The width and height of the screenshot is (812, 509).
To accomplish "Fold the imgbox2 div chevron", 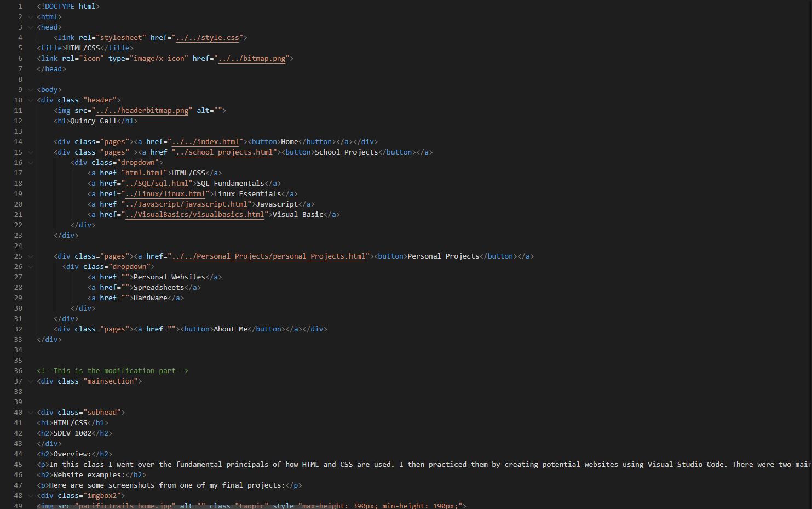I will 31,496.
